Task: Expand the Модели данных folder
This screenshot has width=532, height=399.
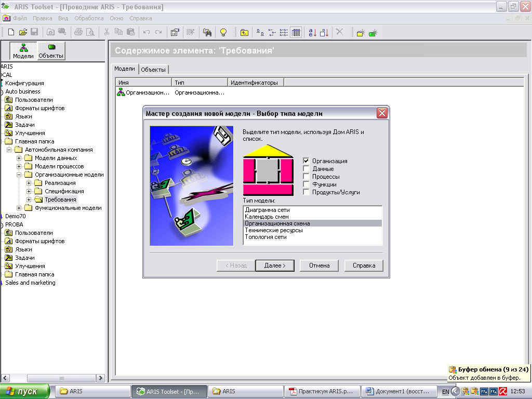Action: pos(19,158)
